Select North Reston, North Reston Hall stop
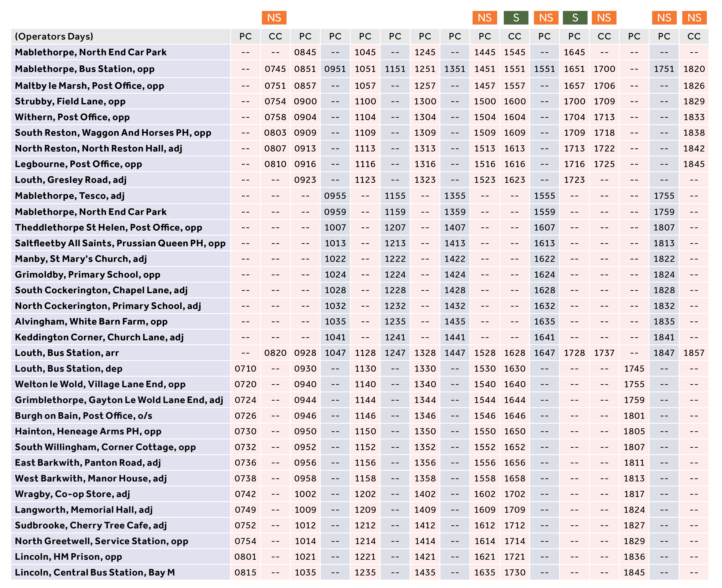 [98, 148]
